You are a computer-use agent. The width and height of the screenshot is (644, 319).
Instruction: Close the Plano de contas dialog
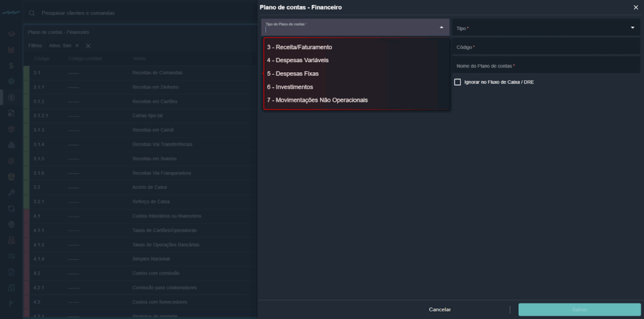pyautogui.click(x=635, y=7)
